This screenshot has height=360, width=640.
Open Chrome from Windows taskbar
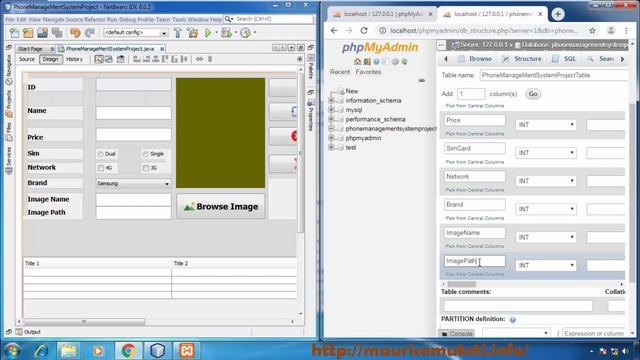click(128, 350)
